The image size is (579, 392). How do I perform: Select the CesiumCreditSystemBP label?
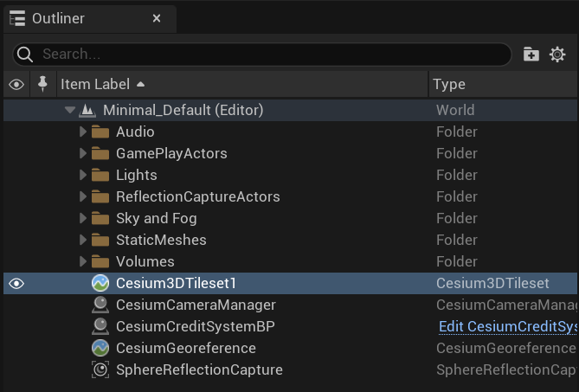196,327
